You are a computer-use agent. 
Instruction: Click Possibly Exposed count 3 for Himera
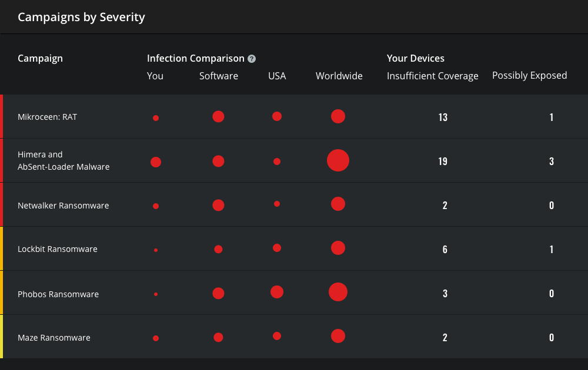[x=552, y=161]
